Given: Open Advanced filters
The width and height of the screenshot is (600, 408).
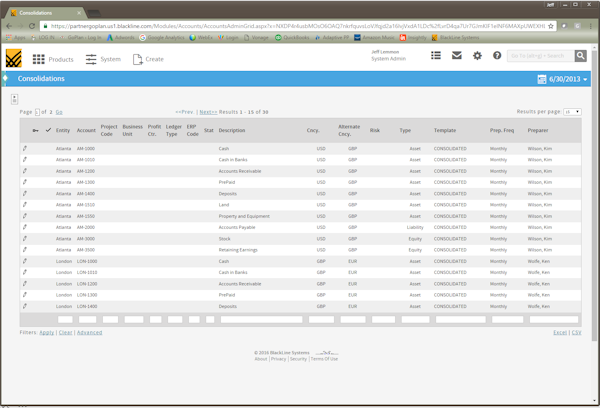Looking at the screenshot, I should [x=90, y=333].
